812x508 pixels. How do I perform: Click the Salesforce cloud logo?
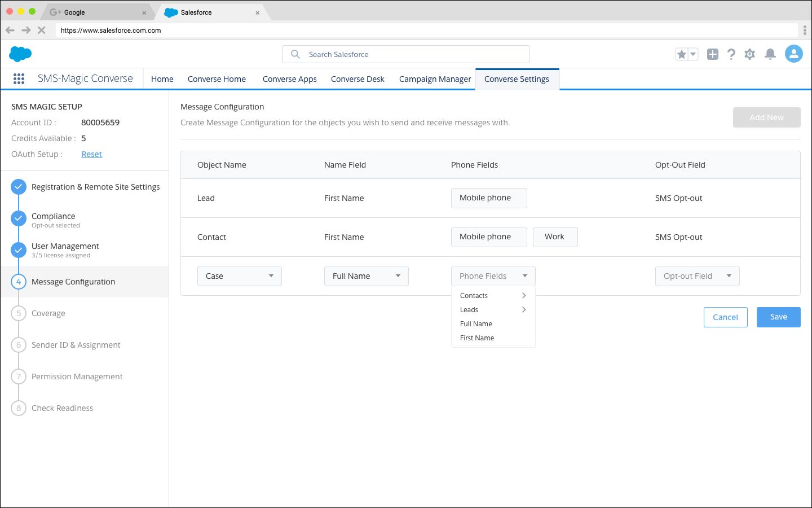(20, 54)
